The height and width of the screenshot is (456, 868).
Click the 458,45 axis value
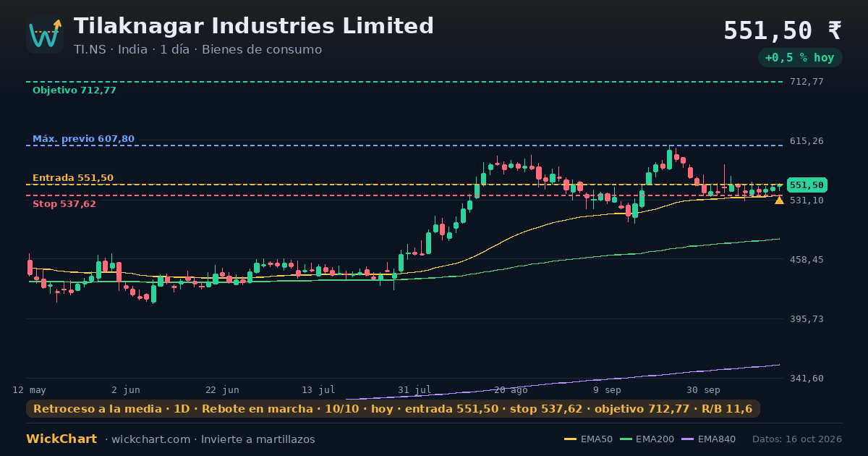pyautogui.click(x=807, y=260)
